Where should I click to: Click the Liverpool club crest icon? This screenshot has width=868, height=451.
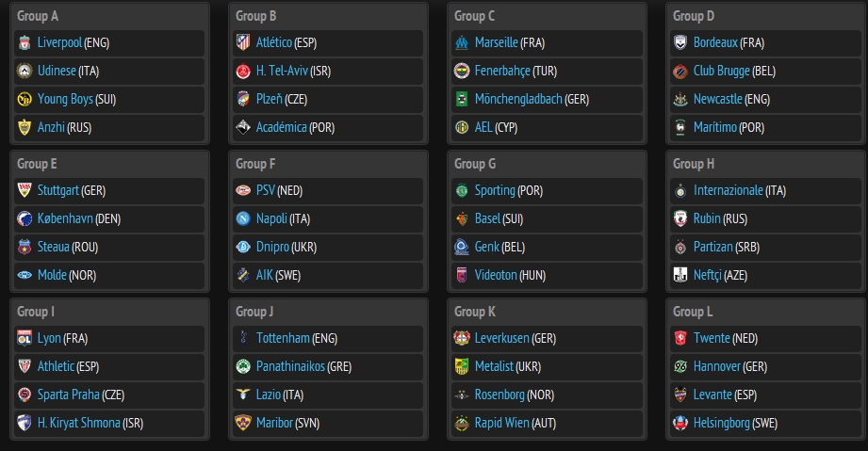(x=25, y=42)
